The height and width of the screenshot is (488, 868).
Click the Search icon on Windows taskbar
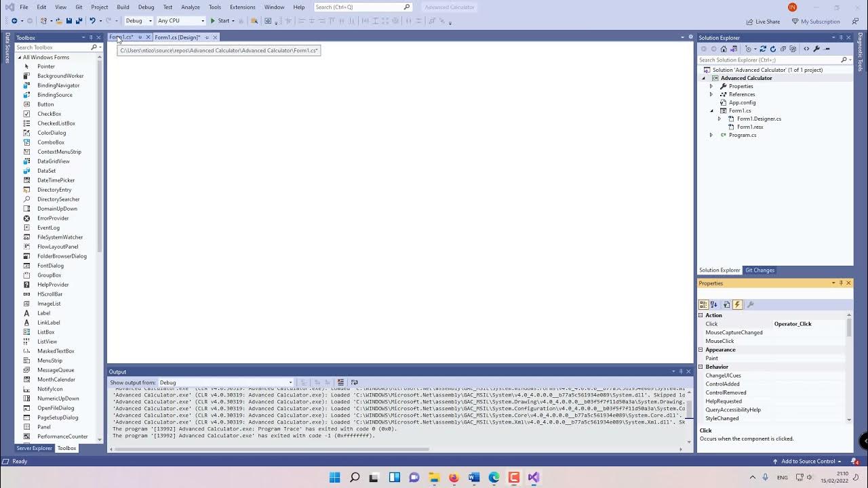[x=355, y=477]
